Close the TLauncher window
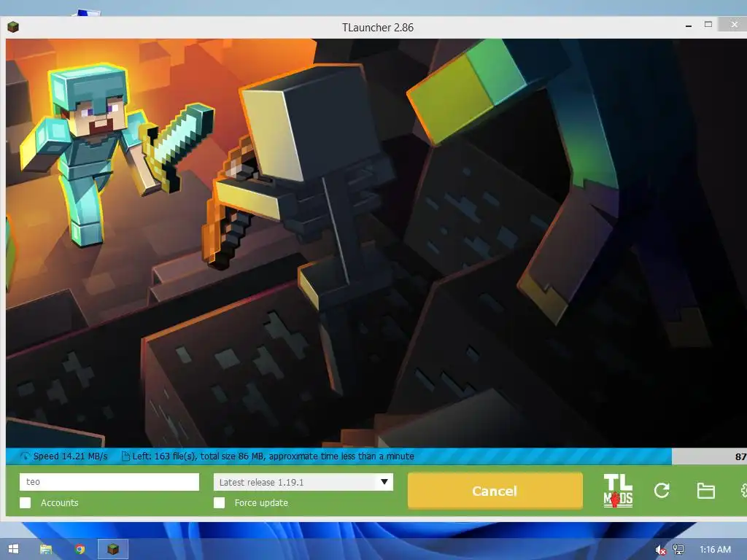Viewport: 747px width, 560px height. coord(734,24)
